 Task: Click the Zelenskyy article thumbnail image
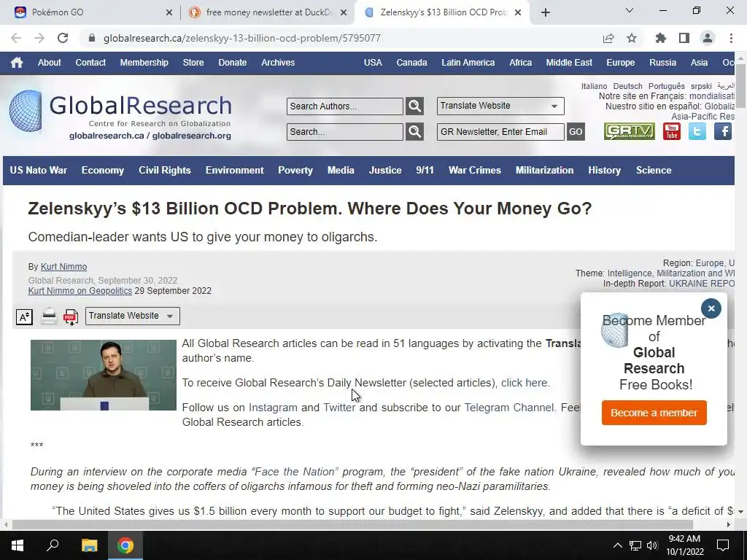pos(104,375)
